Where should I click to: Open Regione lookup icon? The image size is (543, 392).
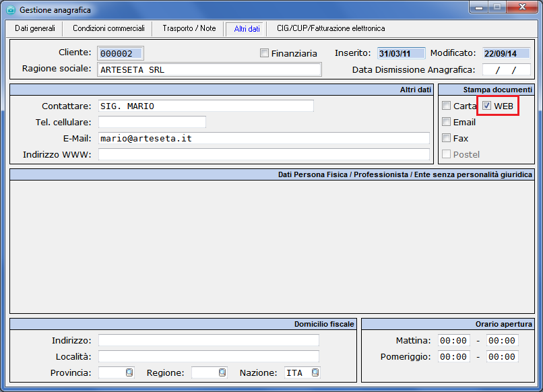[x=222, y=372]
